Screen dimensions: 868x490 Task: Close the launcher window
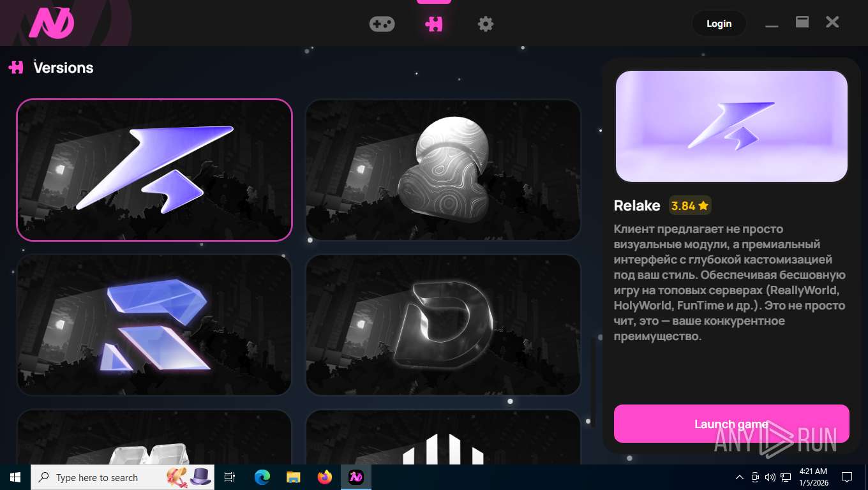point(832,22)
